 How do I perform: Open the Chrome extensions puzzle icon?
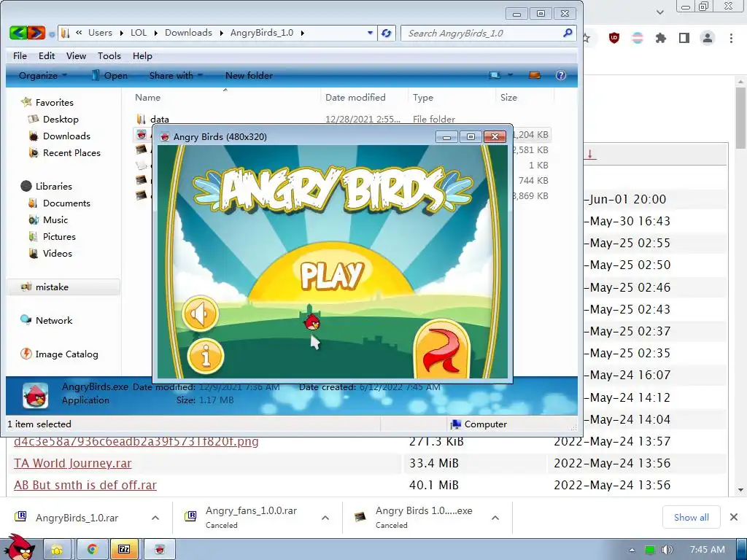coord(660,38)
